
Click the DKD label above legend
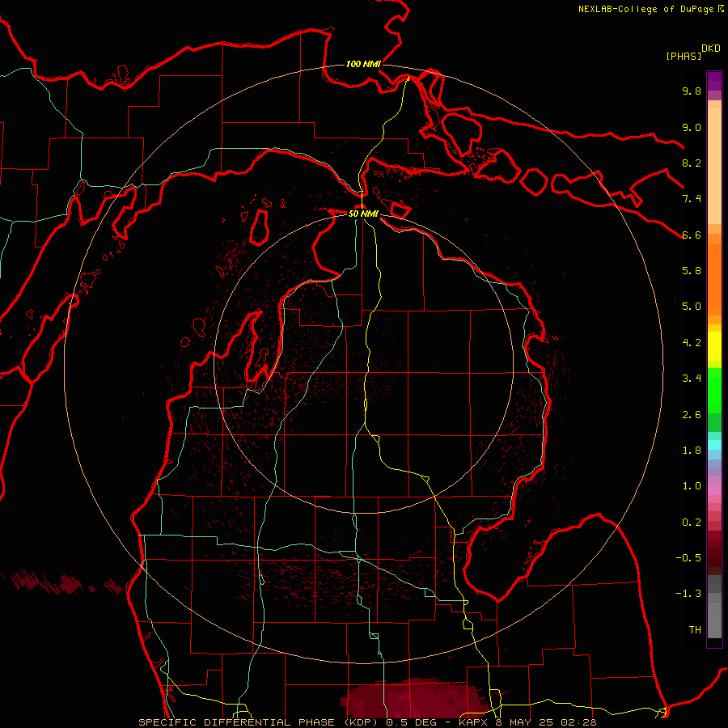point(711,49)
